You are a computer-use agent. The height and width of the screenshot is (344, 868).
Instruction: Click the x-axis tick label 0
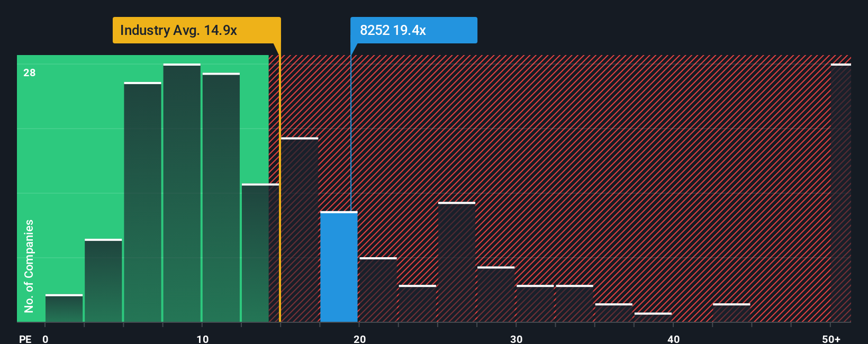point(46,339)
